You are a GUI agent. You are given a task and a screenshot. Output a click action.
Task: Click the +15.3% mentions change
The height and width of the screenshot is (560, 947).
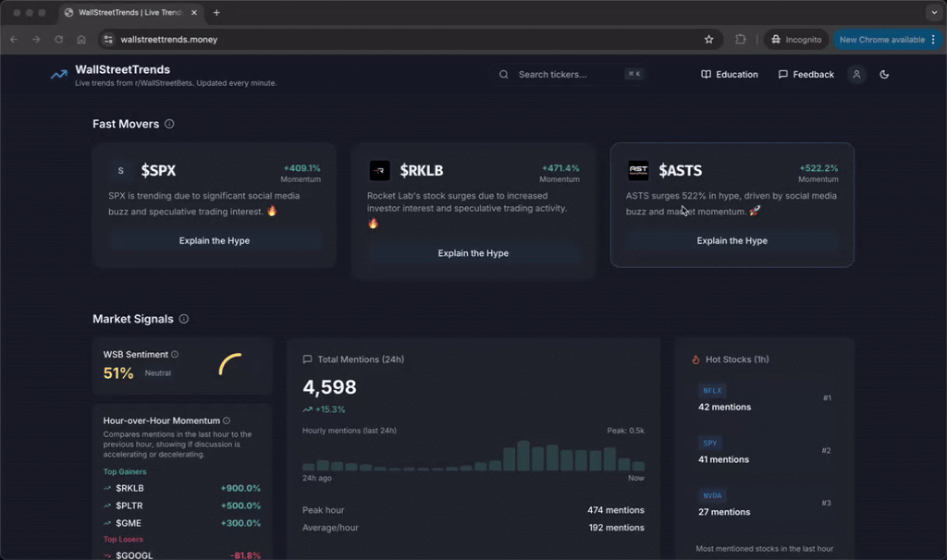325,409
